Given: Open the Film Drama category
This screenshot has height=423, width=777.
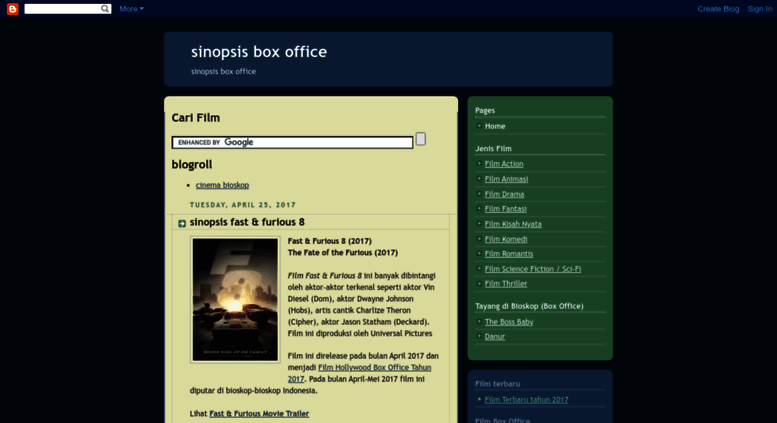Looking at the screenshot, I should click(504, 194).
